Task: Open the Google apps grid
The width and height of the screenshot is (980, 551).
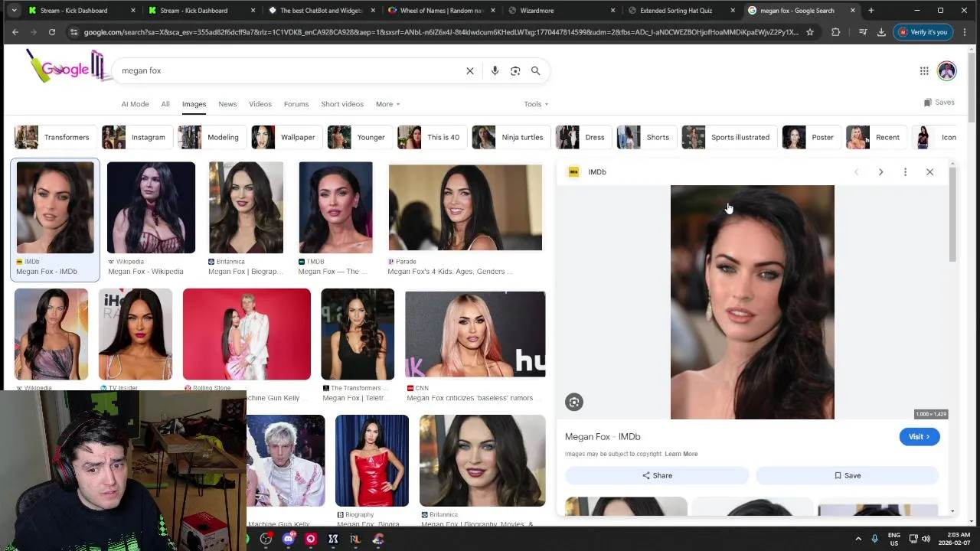Action: pyautogui.click(x=924, y=70)
